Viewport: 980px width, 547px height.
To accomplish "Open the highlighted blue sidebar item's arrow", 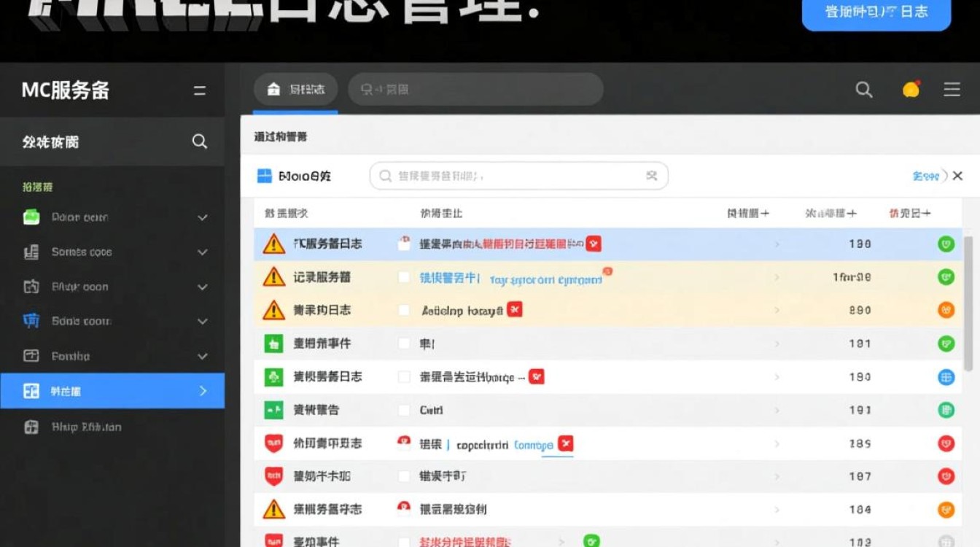I will (x=203, y=391).
